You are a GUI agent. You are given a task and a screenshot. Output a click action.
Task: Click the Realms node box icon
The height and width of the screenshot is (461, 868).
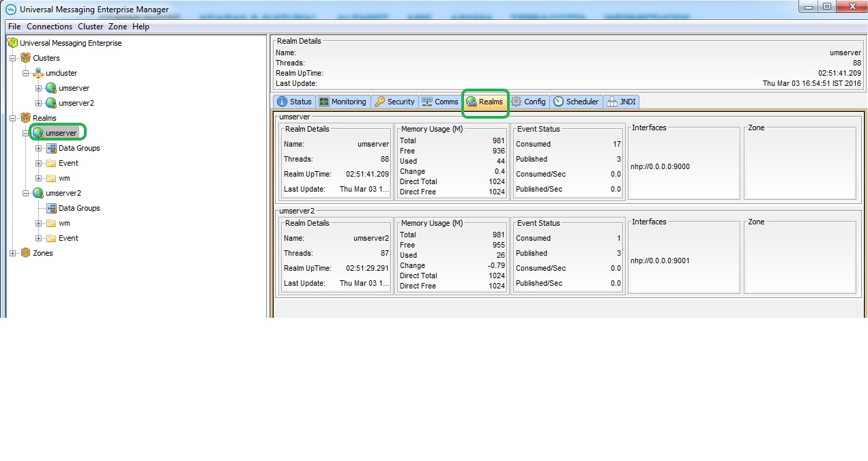pyautogui.click(x=26, y=118)
